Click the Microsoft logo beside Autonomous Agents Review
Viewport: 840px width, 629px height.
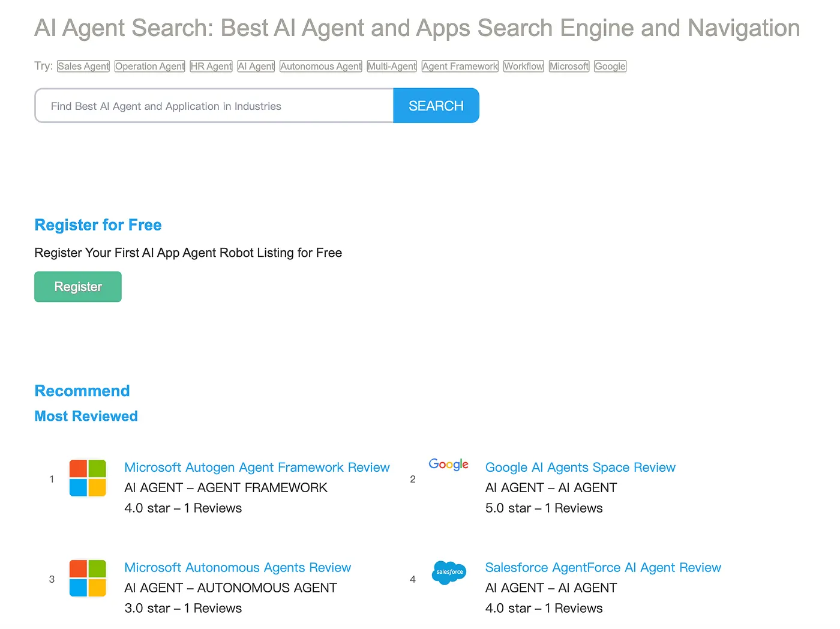point(88,578)
